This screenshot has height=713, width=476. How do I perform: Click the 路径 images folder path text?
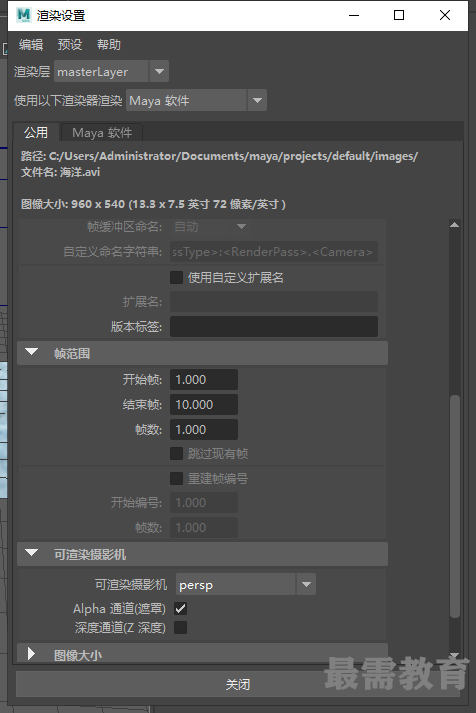click(x=219, y=156)
